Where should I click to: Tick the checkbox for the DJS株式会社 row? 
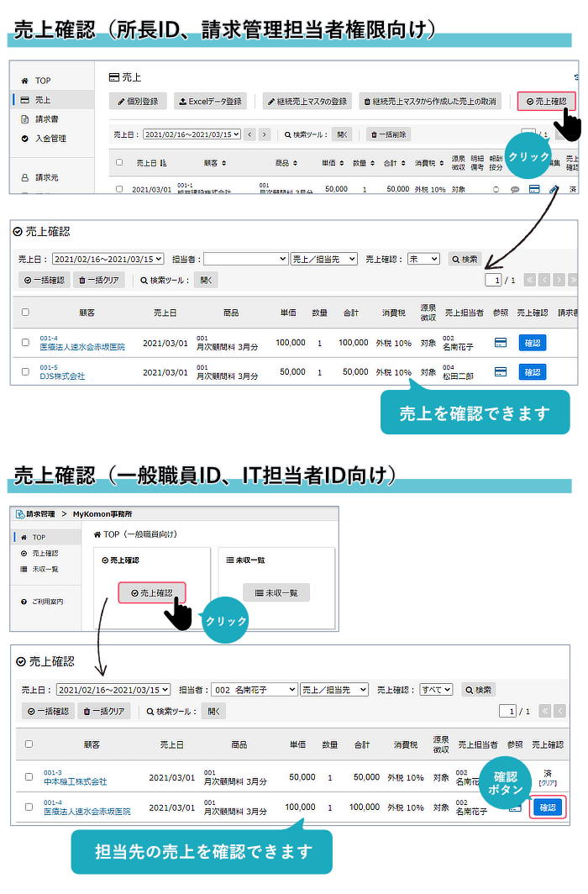point(25,371)
